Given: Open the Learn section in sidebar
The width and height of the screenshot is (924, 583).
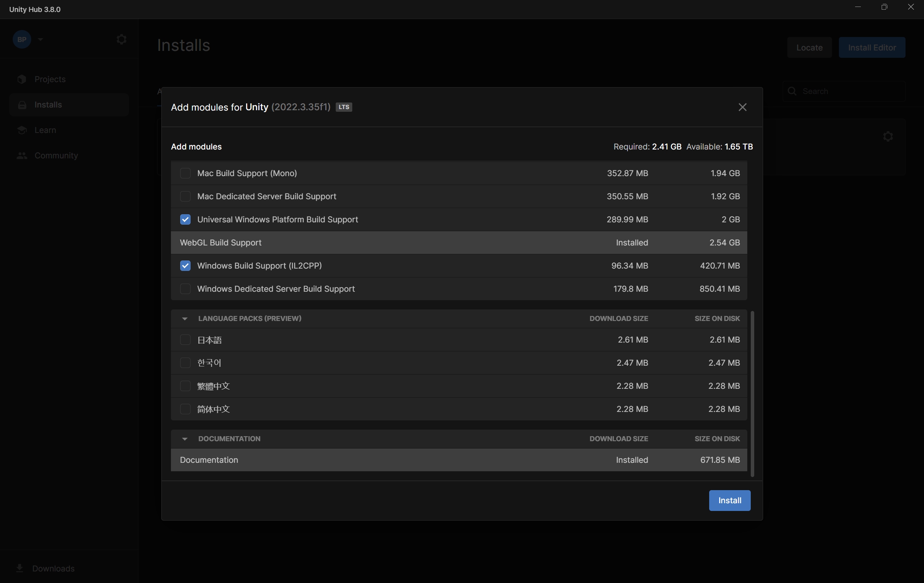Looking at the screenshot, I should [45, 130].
